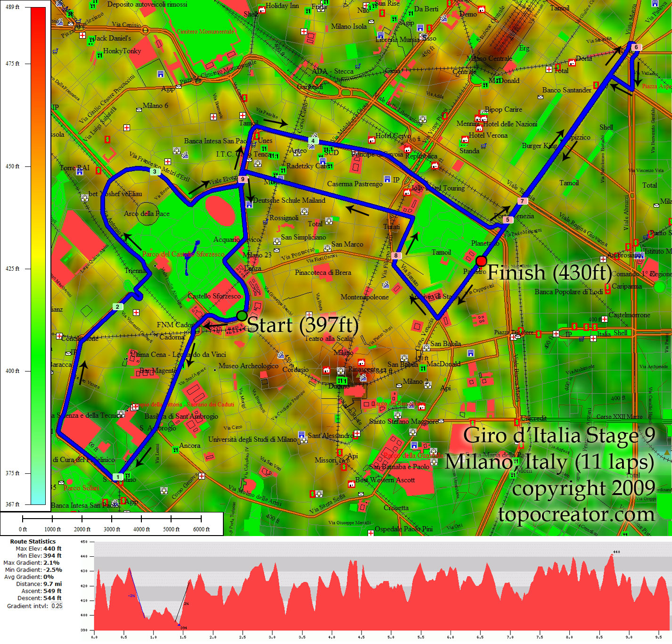The height and width of the screenshot is (644, 672).
Task: Click the lodging icon beside Hotel Cervo
Action: pos(371,140)
